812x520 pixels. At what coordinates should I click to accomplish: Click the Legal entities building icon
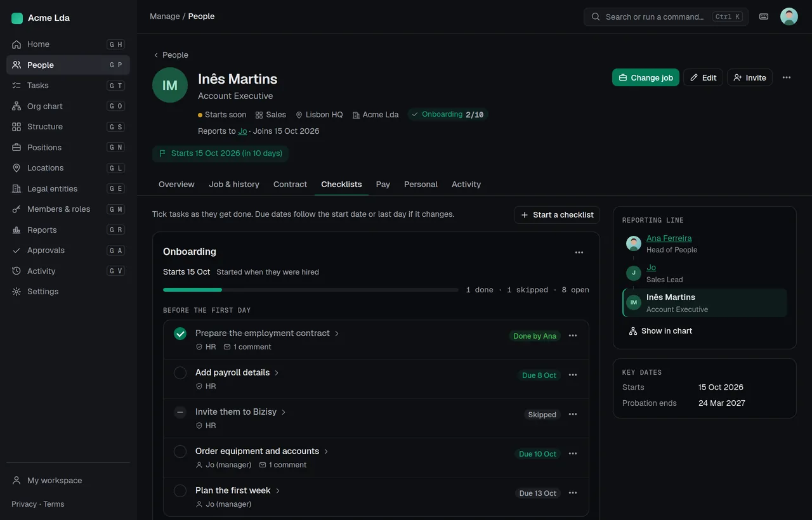[x=16, y=188]
